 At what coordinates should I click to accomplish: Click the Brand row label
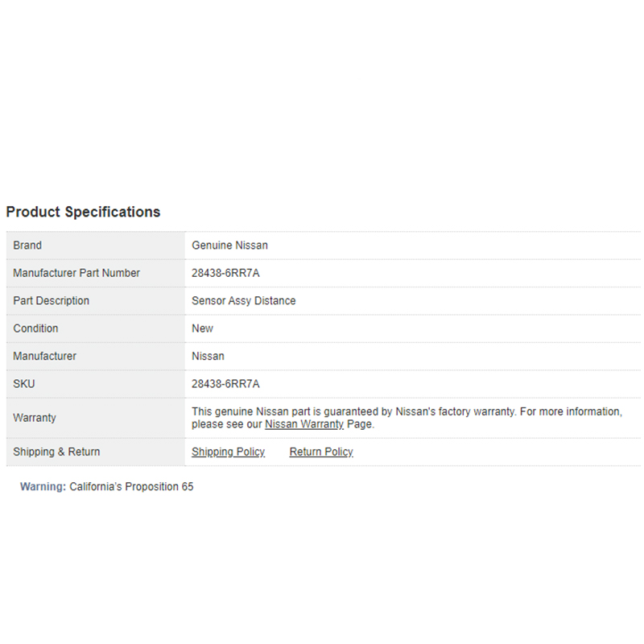pos(27,246)
